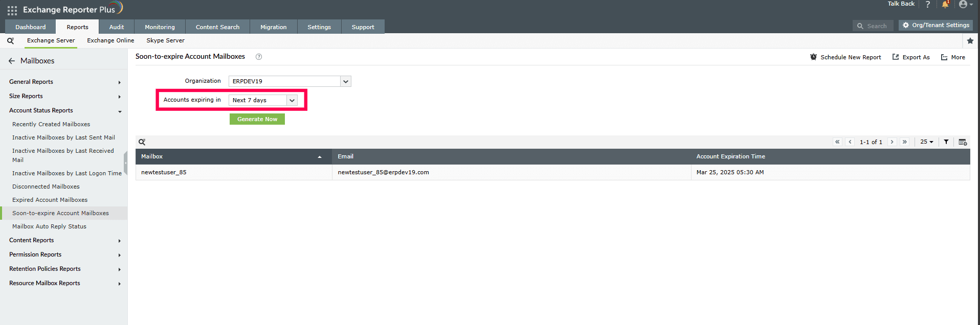This screenshot has height=325, width=980.
Task: Click the top Search field
Action: click(873, 26)
